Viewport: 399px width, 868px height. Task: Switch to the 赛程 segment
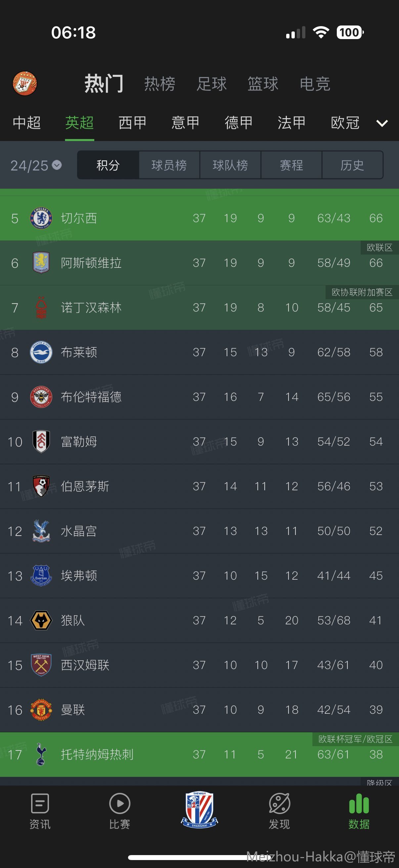(x=291, y=165)
